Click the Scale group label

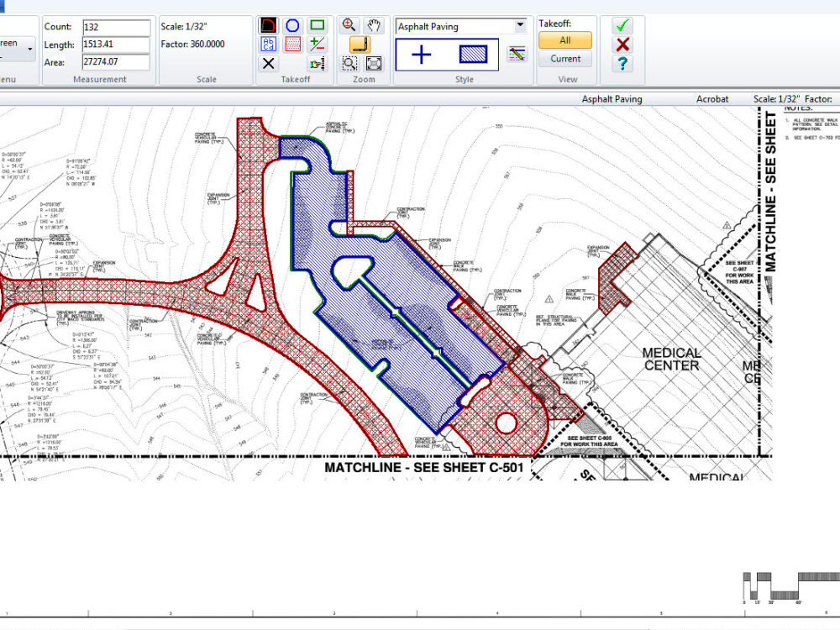[x=207, y=79]
